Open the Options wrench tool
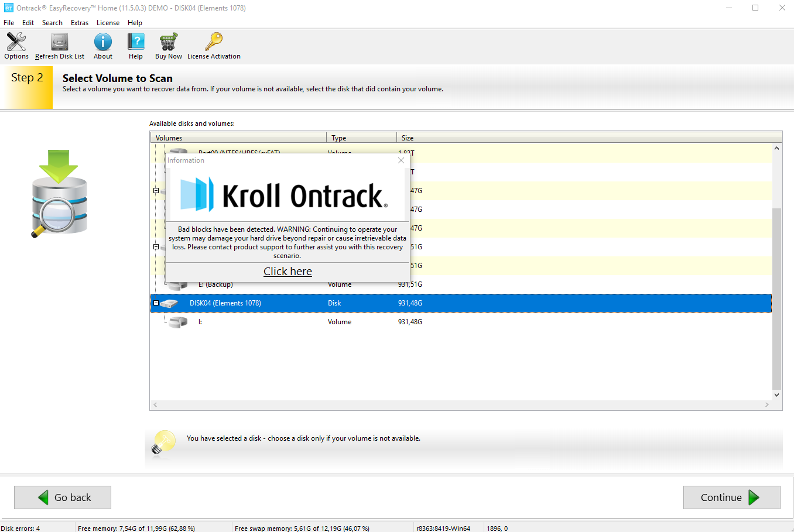The image size is (794, 532). (16, 46)
